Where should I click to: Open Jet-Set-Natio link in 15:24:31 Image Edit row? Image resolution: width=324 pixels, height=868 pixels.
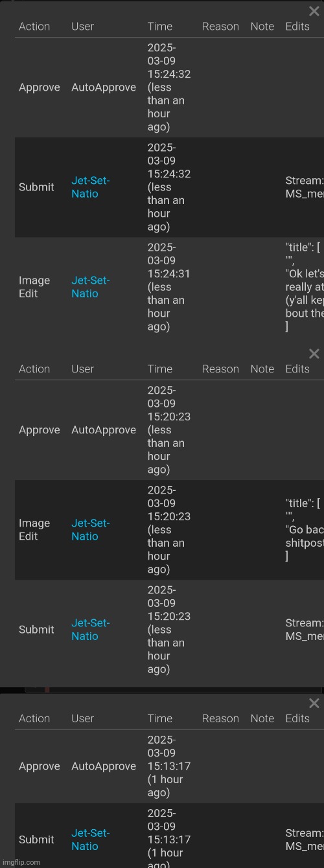[90, 287]
